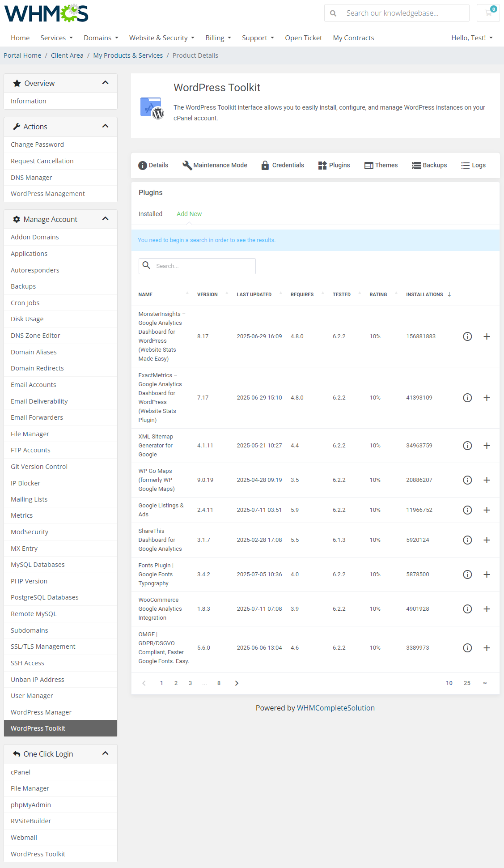Collapse the One Click Login panel
The image size is (504, 868).
click(106, 753)
